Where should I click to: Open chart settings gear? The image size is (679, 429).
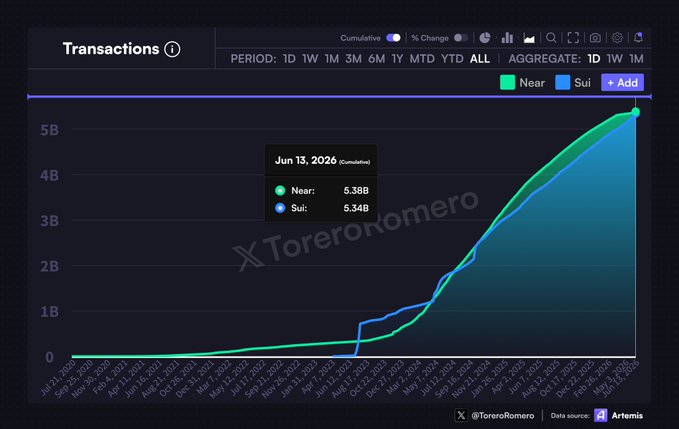[617, 38]
